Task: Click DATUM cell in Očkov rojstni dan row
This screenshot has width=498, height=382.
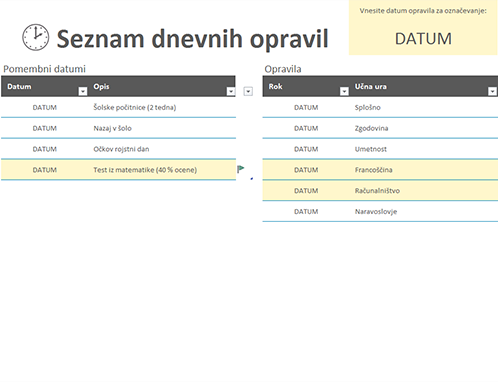Action: coord(45,149)
